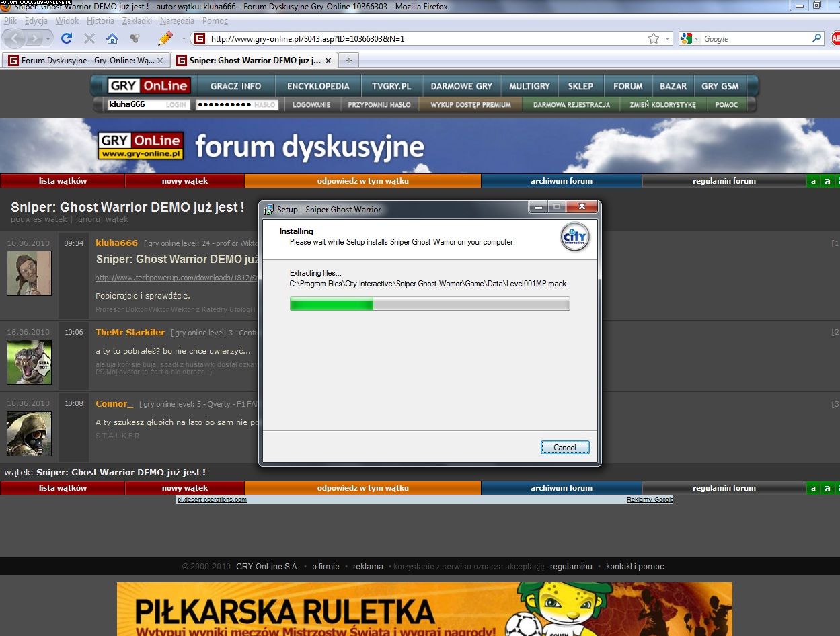Stop loading with the X toolbar icon

89,38
